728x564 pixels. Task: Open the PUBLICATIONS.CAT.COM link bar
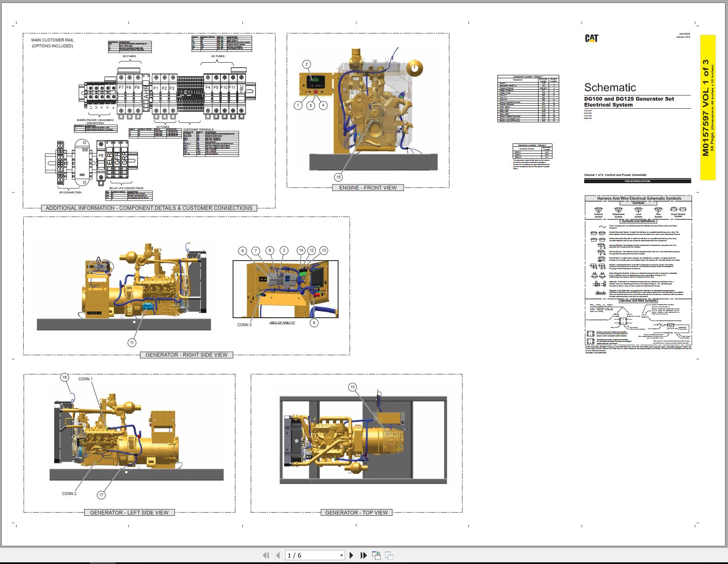point(637,181)
